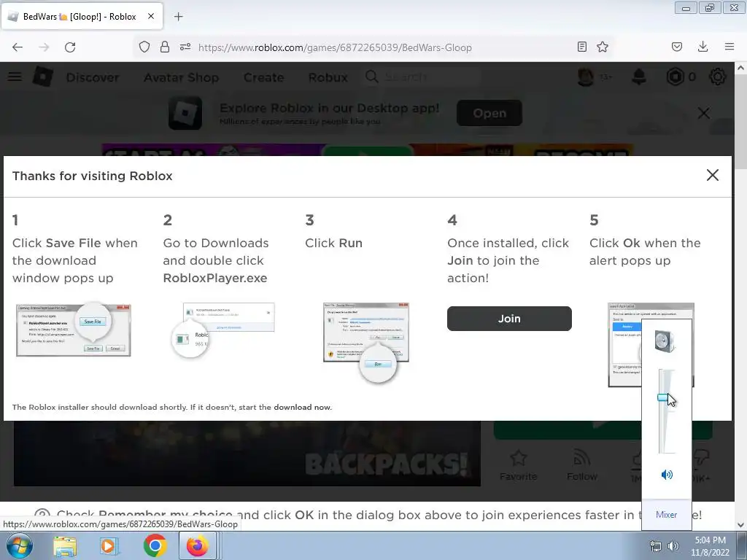This screenshot has height=560, width=747.
Task: Open Google Chrome from taskbar
Action: (155, 545)
